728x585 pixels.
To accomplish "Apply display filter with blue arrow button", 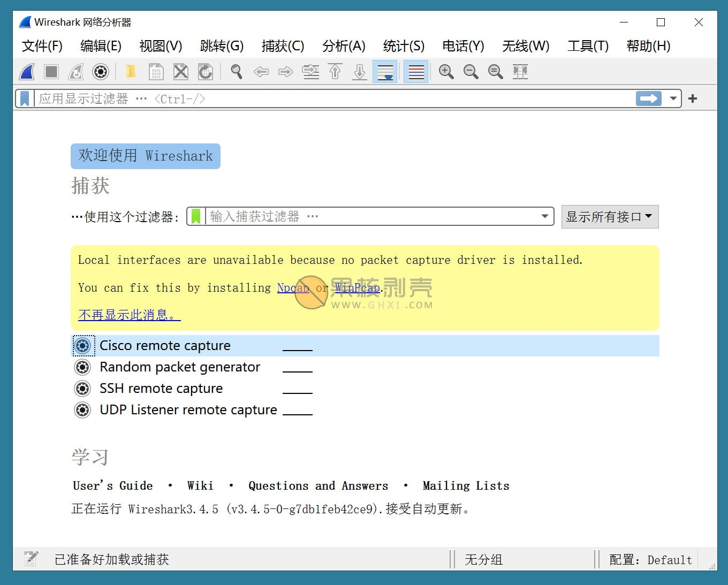I will [649, 98].
